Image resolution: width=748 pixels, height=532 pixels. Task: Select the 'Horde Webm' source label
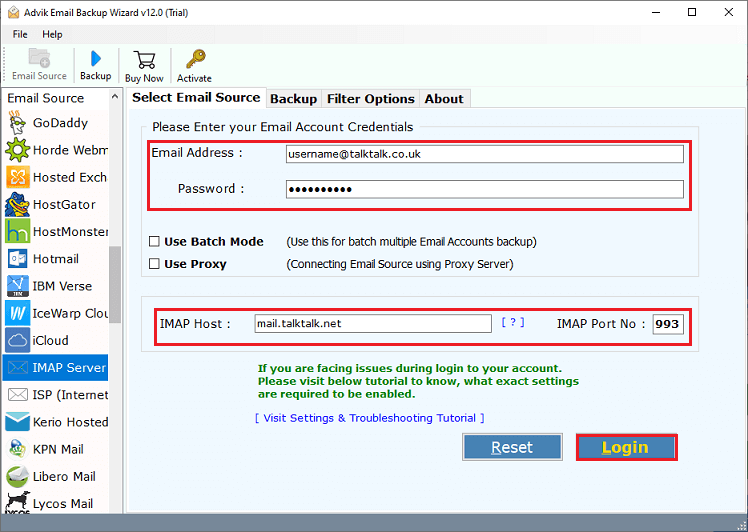tap(70, 150)
